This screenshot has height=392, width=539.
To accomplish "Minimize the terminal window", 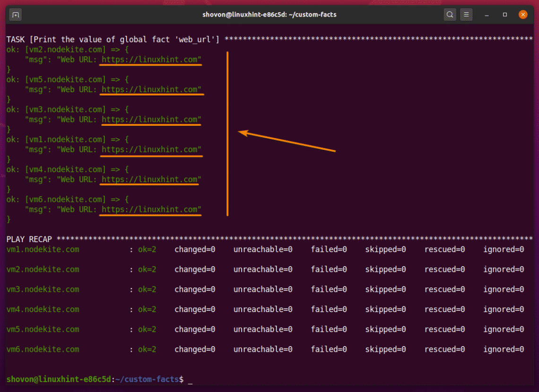I will coord(487,15).
